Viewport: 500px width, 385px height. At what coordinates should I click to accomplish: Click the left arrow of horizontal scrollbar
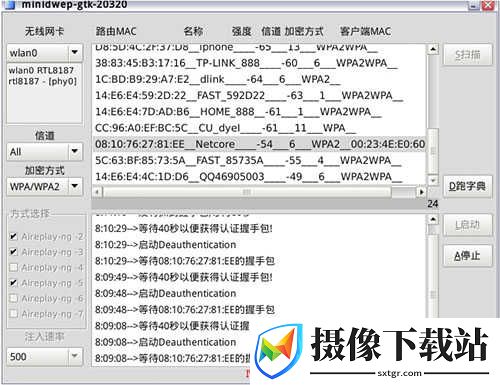(x=97, y=192)
